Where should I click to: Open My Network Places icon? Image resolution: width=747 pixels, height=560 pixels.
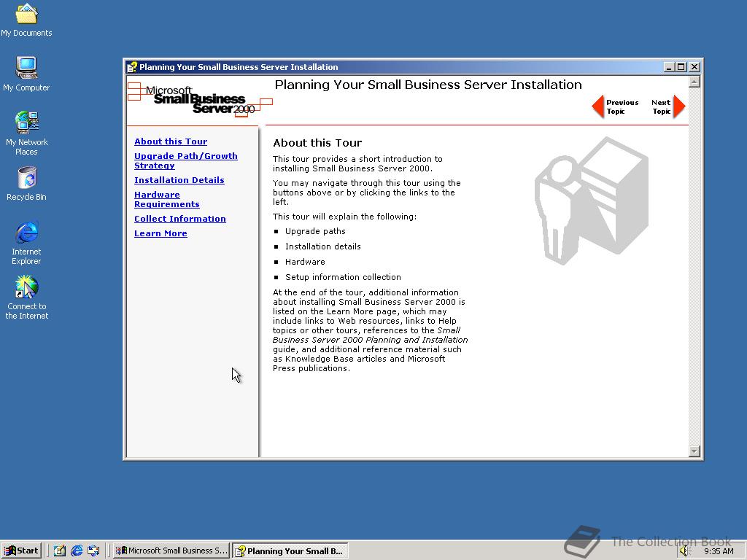point(26,133)
